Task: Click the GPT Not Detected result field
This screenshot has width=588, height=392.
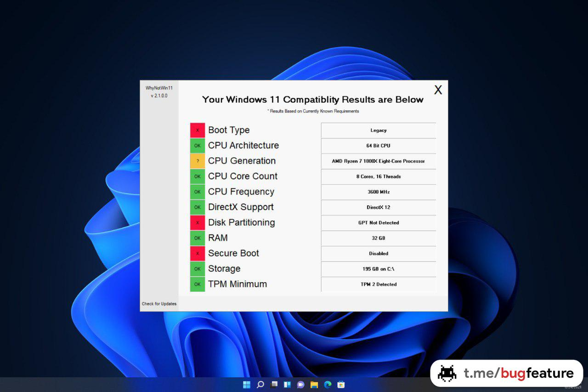Action: pos(378,222)
